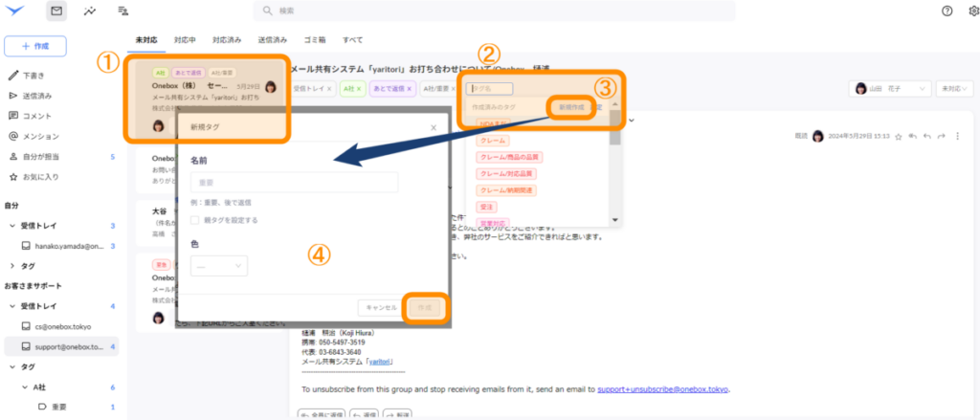
Task: Enable the 親タグを設定する checkbox
Action: tap(195, 220)
